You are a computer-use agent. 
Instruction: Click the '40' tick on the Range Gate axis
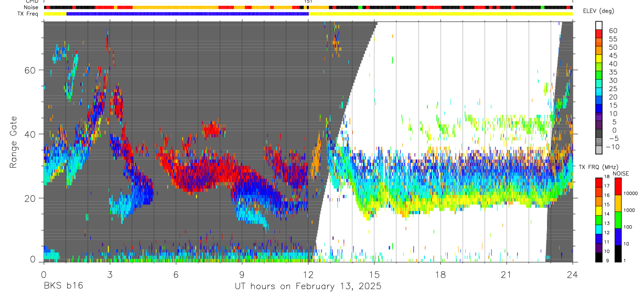coord(30,134)
